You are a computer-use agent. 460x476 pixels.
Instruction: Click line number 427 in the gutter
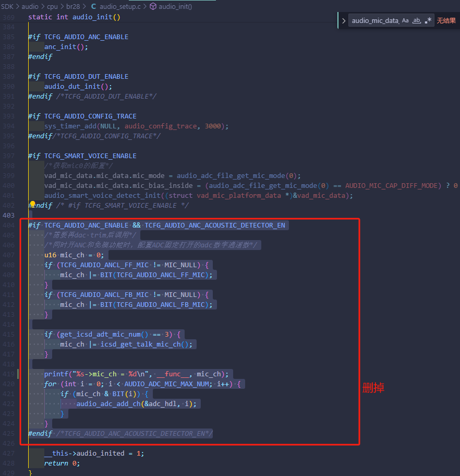point(8,453)
